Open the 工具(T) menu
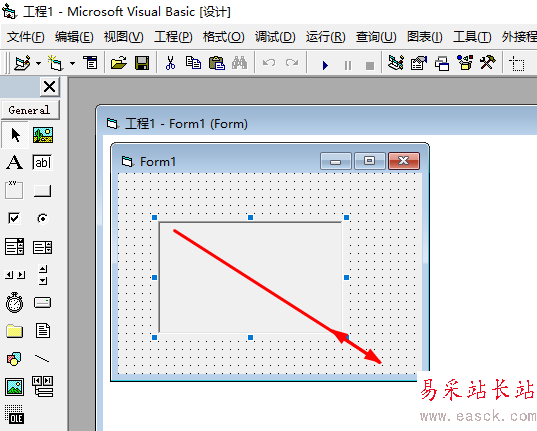537x431 pixels. tap(472, 37)
